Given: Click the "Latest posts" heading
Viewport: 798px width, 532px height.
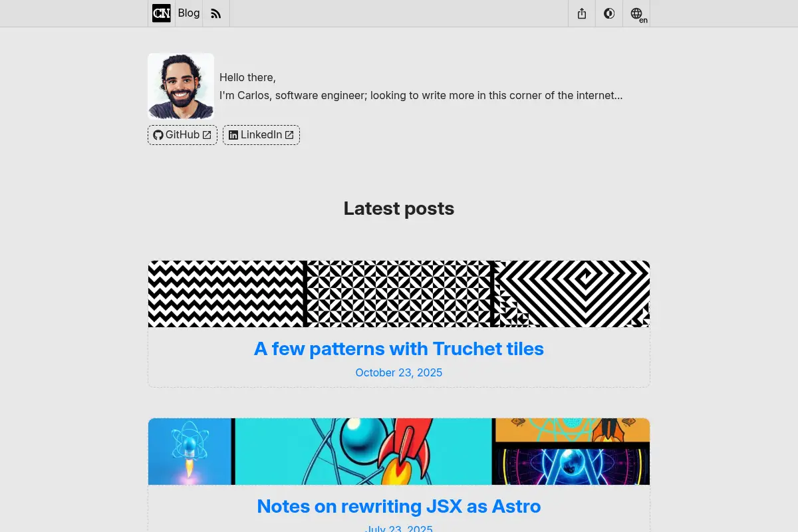Looking at the screenshot, I should click(x=399, y=208).
